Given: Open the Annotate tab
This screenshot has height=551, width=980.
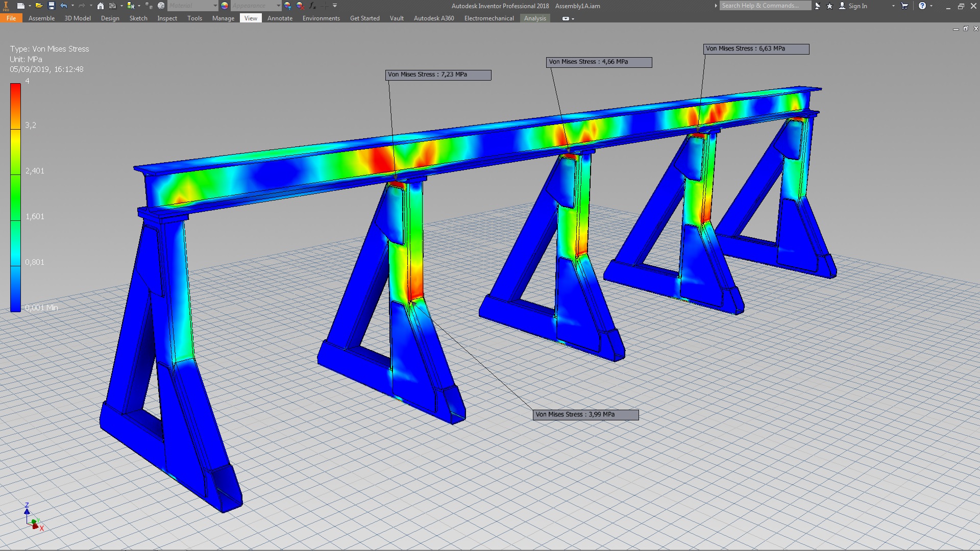Looking at the screenshot, I should [280, 18].
